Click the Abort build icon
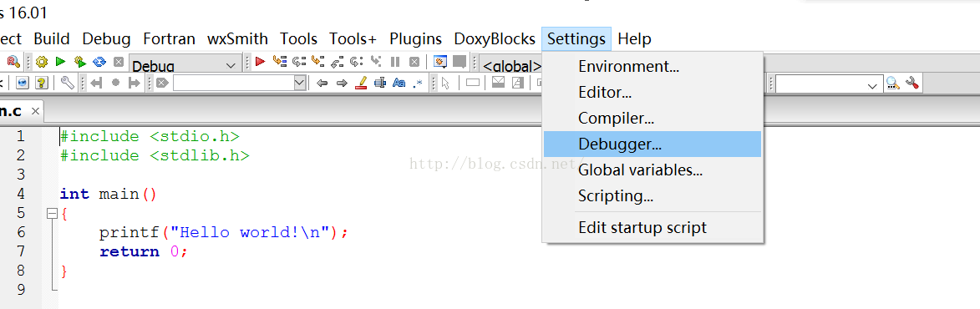The width and height of the screenshot is (980, 309). 118,62
